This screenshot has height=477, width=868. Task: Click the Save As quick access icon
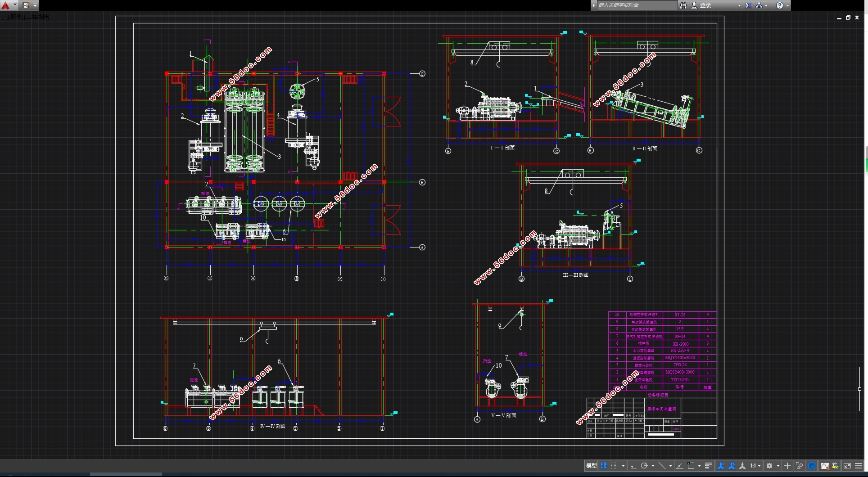tap(26, 5)
